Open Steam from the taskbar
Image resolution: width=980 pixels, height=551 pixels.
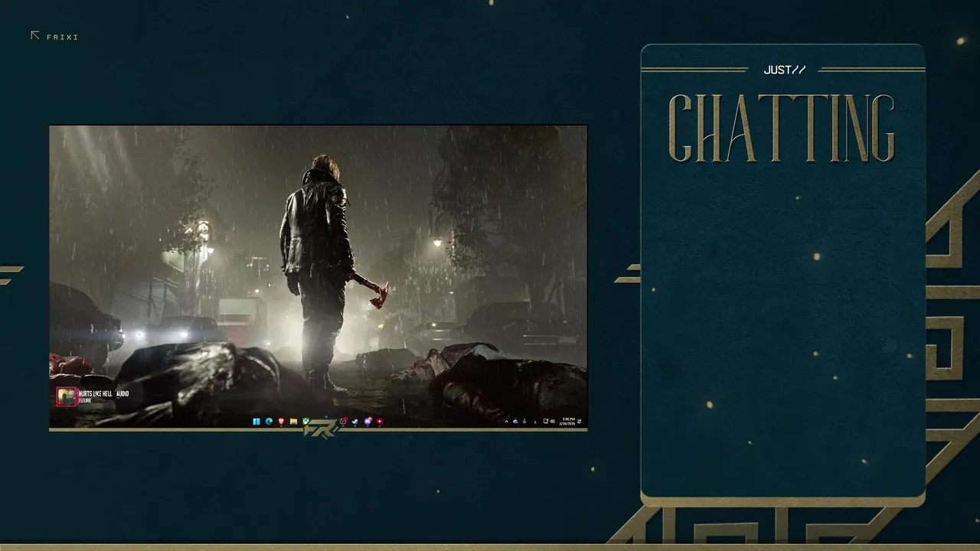pos(355,422)
